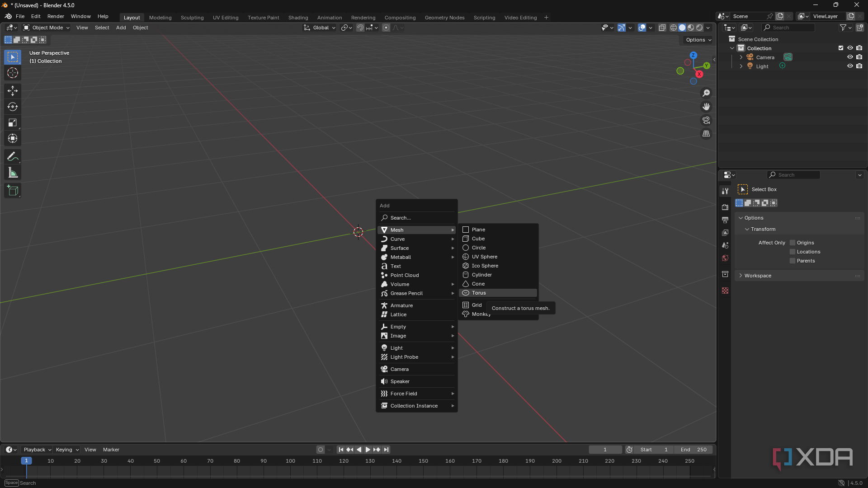868x488 pixels.
Task: Uncheck the Collection exclude checkbox
Action: [x=841, y=48]
